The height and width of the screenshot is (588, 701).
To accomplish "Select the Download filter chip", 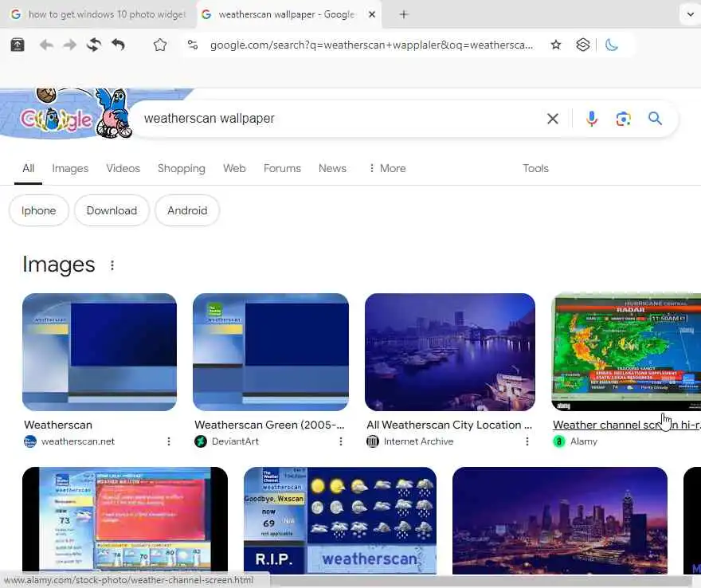I will tap(112, 210).
